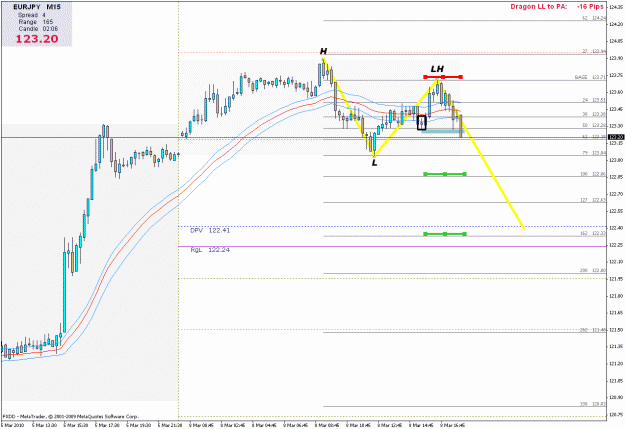Click the 'DPV 122.41' level label

click(x=210, y=230)
